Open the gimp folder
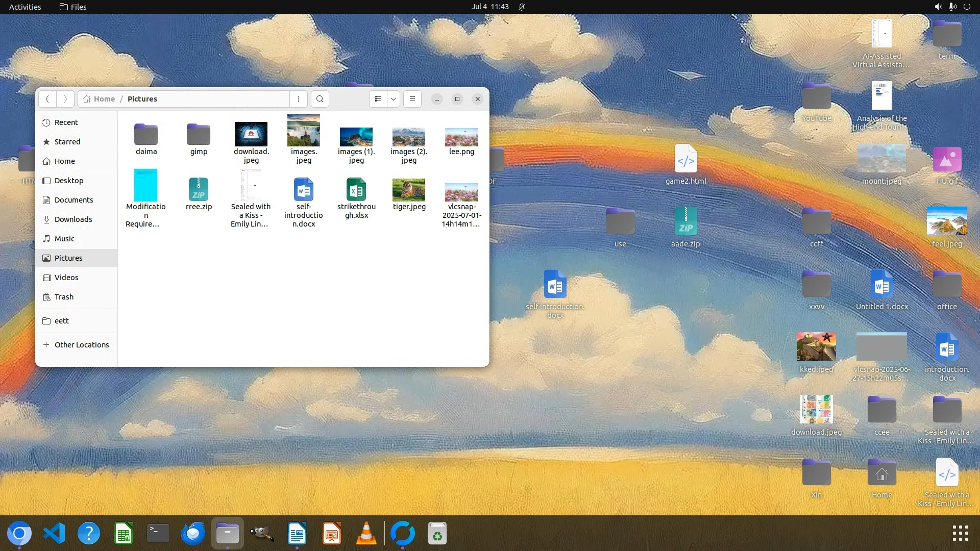This screenshot has width=980, height=551. pos(199,135)
